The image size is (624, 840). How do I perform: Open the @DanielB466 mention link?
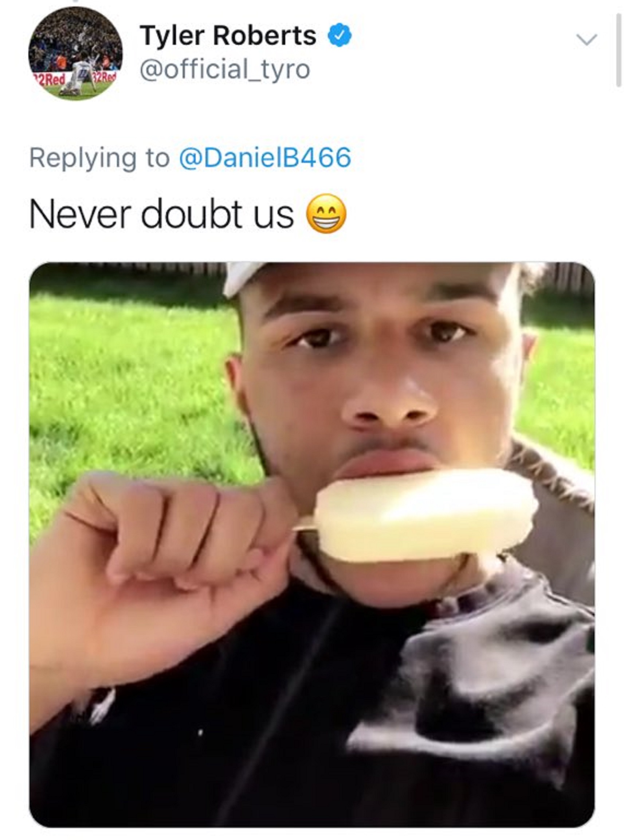pos(265,158)
